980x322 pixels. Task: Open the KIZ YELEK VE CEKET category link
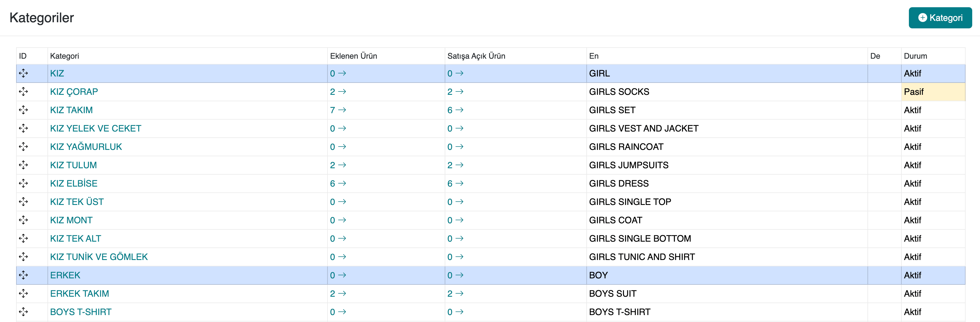tap(96, 128)
